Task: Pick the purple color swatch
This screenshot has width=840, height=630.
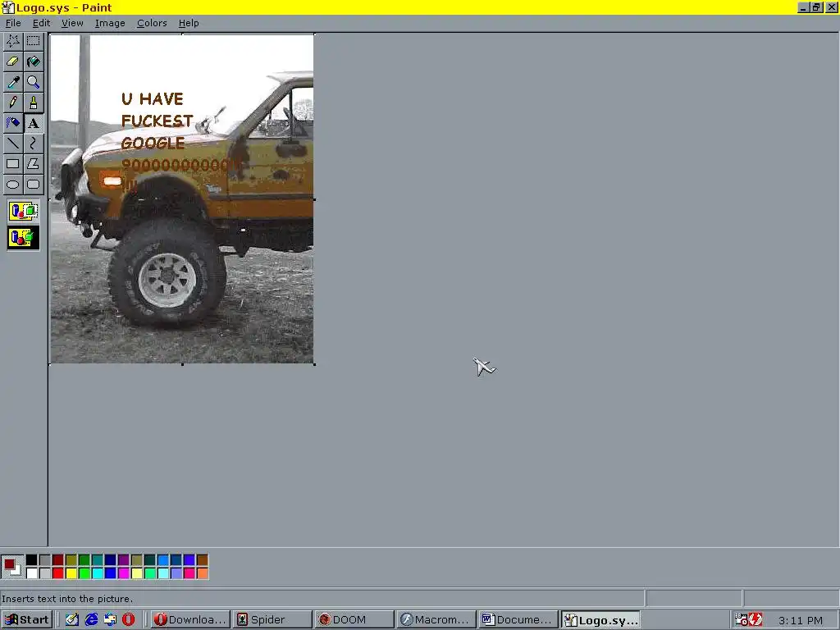Action: [123, 560]
